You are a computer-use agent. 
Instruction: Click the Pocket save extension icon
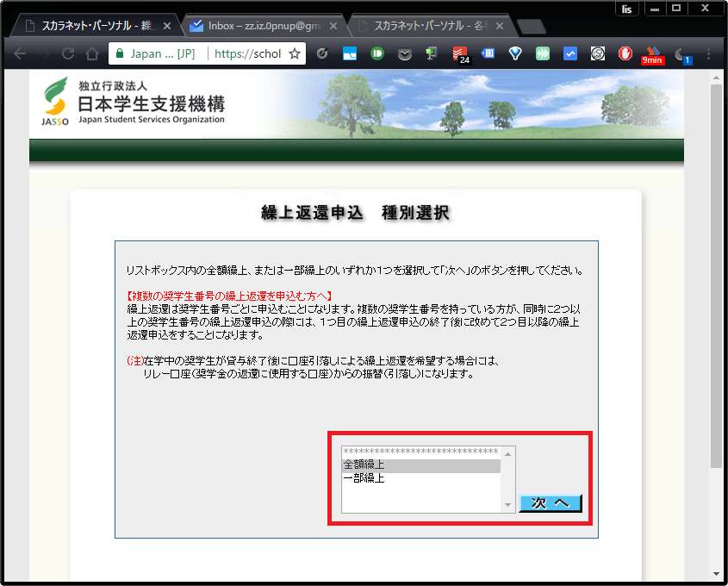405,55
